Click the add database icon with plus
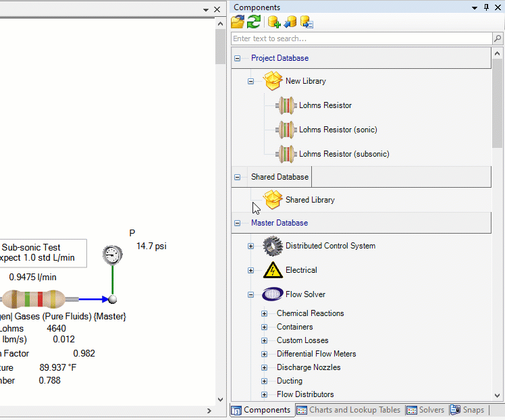This screenshot has width=505, height=420. tap(273, 22)
